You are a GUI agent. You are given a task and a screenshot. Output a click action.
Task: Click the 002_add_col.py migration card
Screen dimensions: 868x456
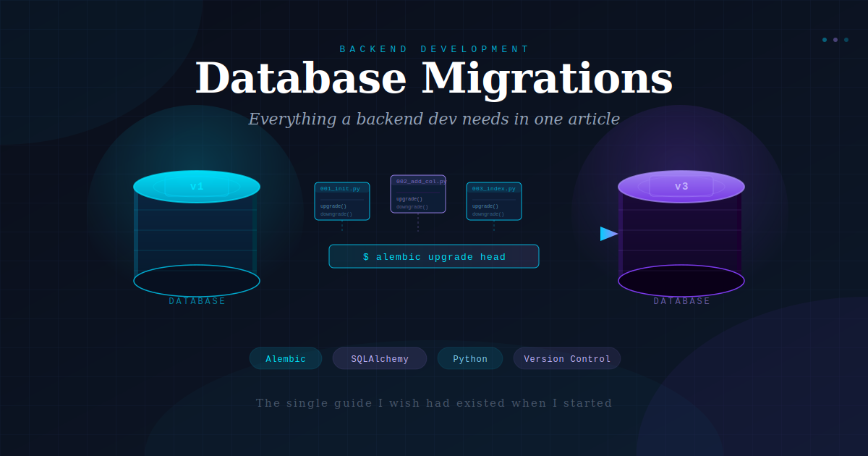(x=418, y=194)
